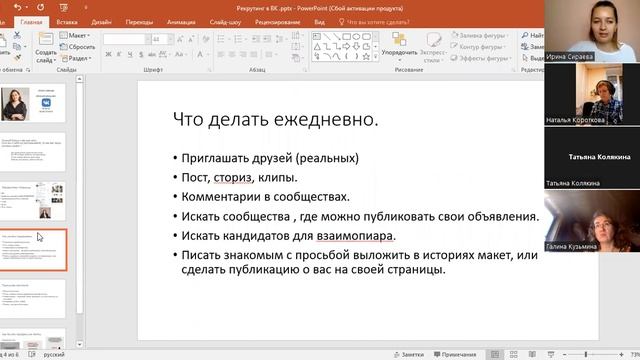Select the right arrow shape in gallery
640x360 pixels.
tap(347, 47)
